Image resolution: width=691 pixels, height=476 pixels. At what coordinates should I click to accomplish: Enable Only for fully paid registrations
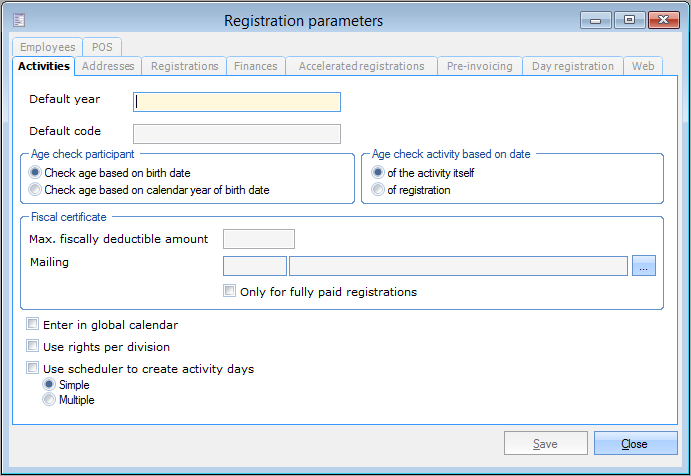[x=230, y=292]
